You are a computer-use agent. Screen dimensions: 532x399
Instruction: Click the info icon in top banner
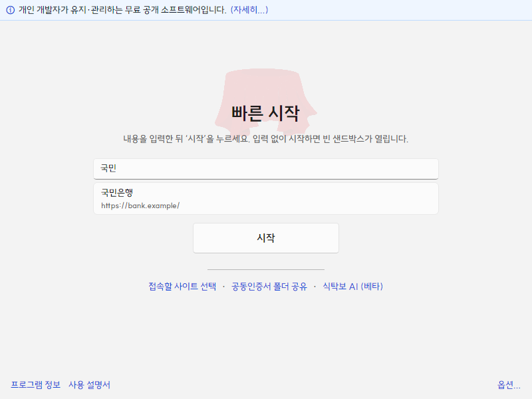(x=11, y=10)
